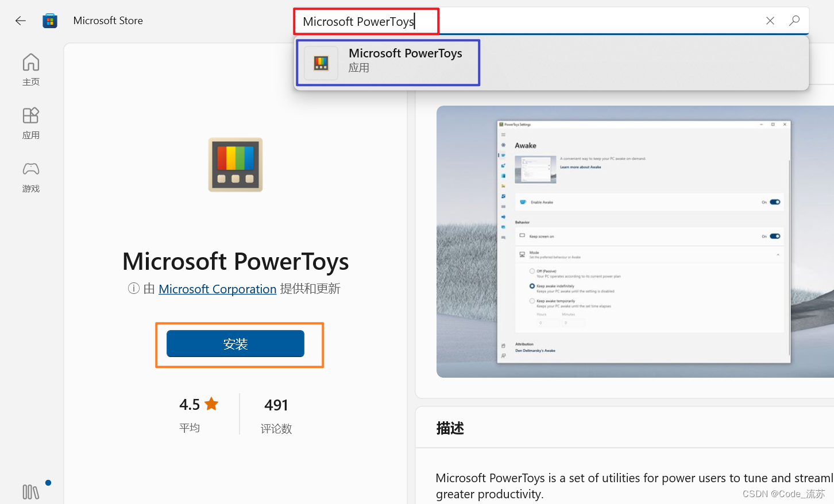Click the Microsoft Store title text

(108, 21)
